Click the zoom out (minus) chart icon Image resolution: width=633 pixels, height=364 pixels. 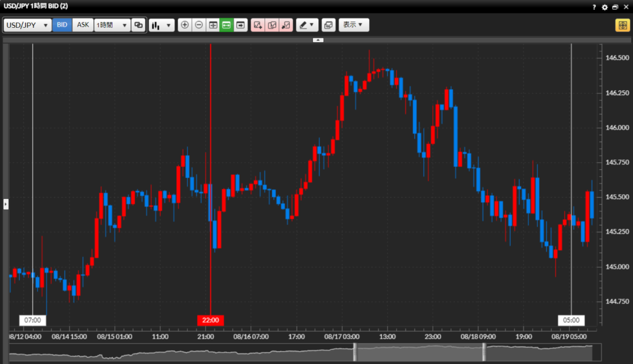(x=198, y=25)
